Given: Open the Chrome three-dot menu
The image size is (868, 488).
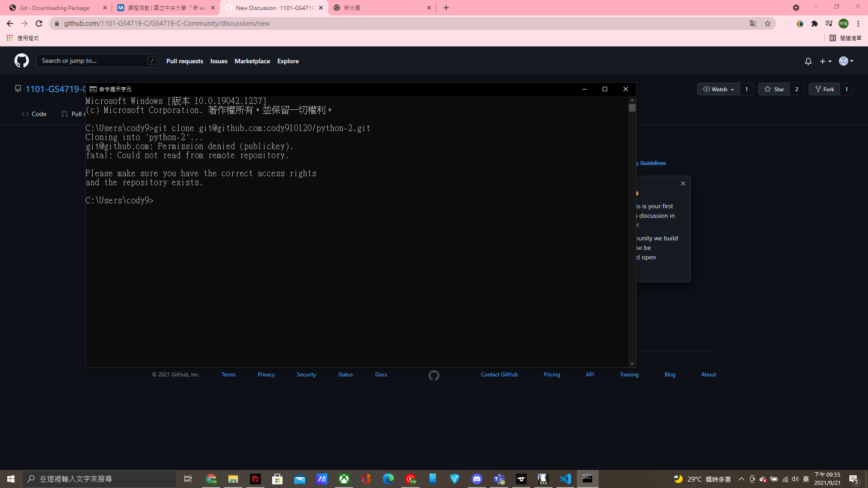Looking at the screenshot, I should click(859, 23).
